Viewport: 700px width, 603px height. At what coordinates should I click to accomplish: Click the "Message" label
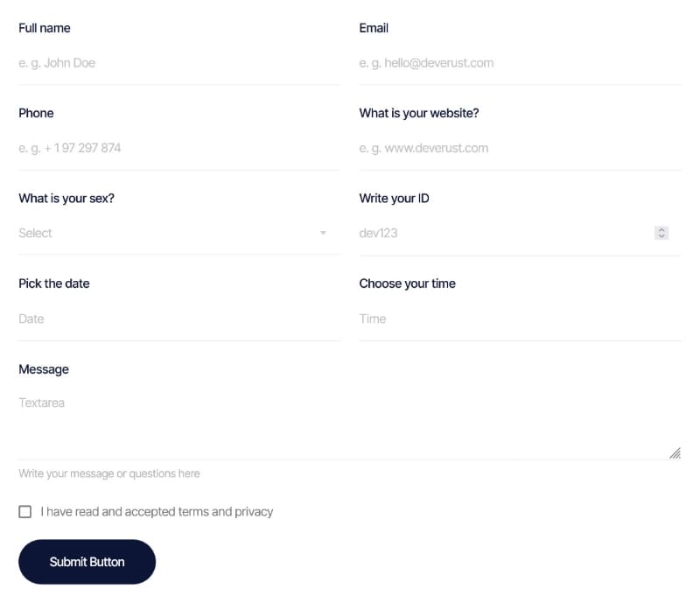[44, 369]
